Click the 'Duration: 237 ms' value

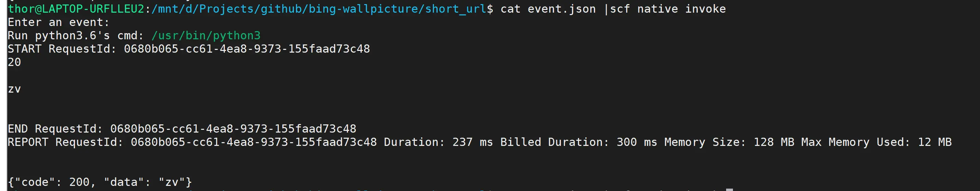coord(438,142)
